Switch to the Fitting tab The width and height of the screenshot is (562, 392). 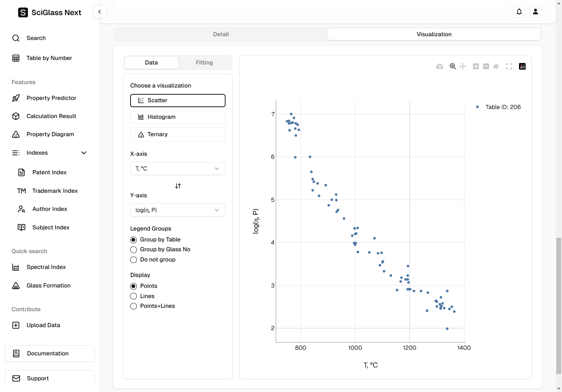(204, 63)
